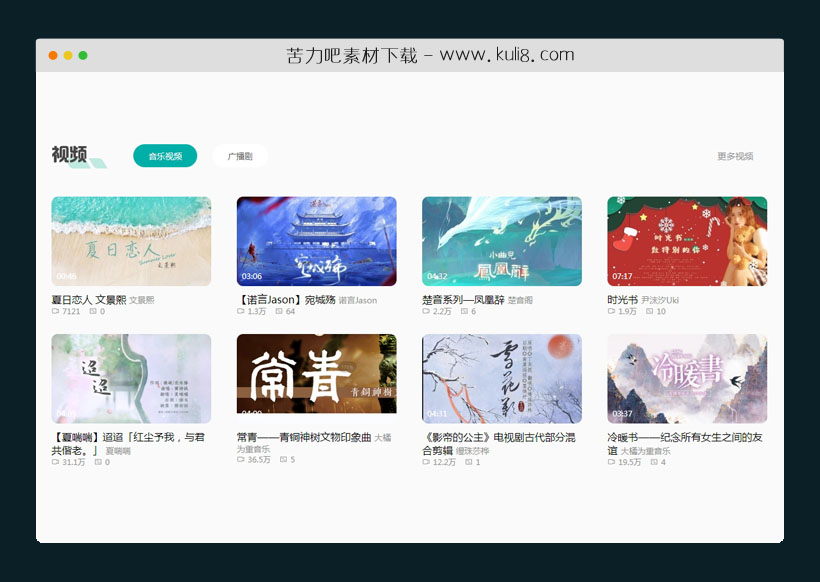Switch to the 广播剧 tab
This screenshot has height=582, width=820.
coord(240,156)
